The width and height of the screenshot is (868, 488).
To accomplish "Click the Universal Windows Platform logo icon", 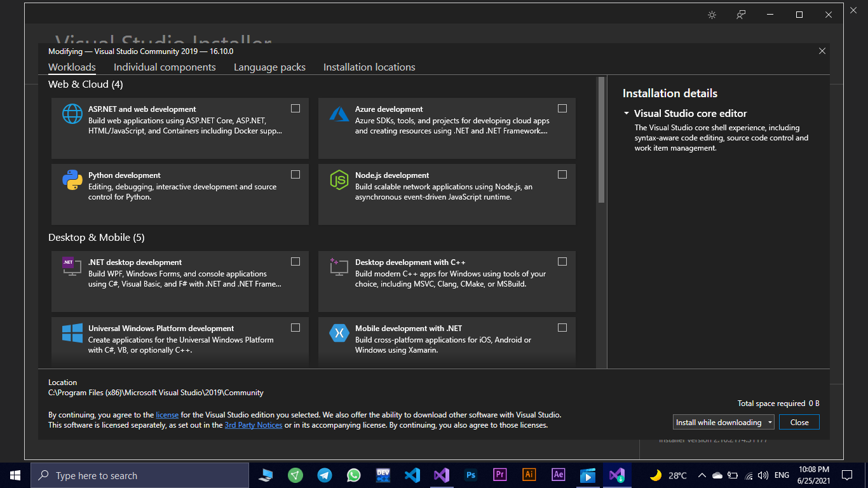I will pos(72,333).
